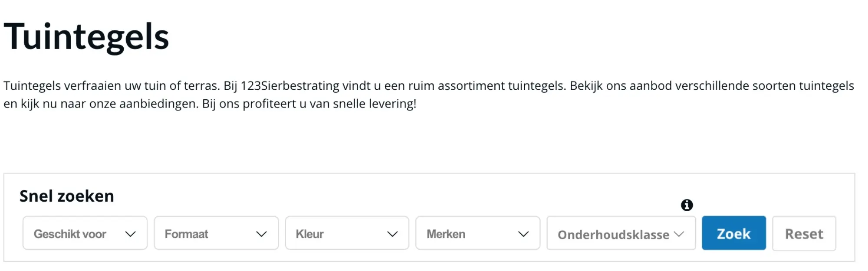This screenshot has width=868, height=271.
Task: Click the "Snel zoeken" panel title
Action: point(66,196)
